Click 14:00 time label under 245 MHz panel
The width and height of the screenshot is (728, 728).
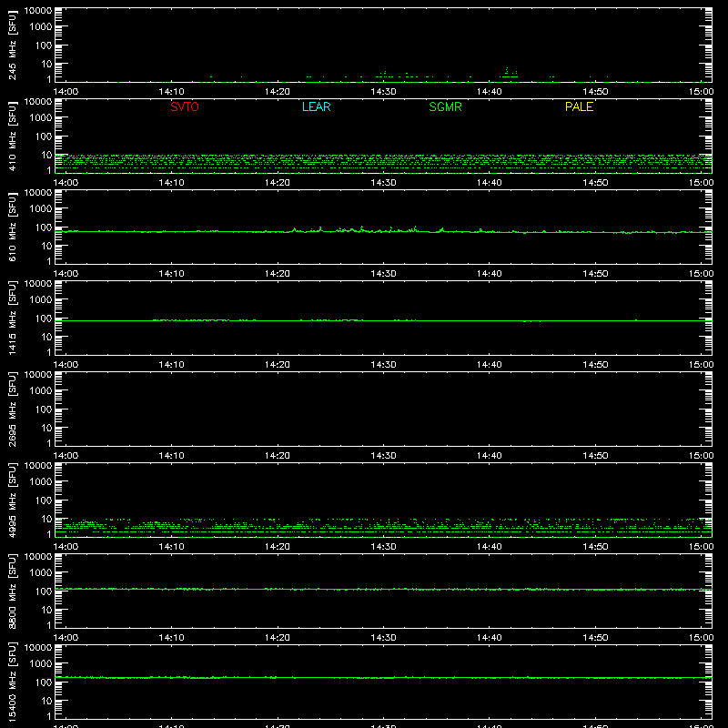point(66,92)
